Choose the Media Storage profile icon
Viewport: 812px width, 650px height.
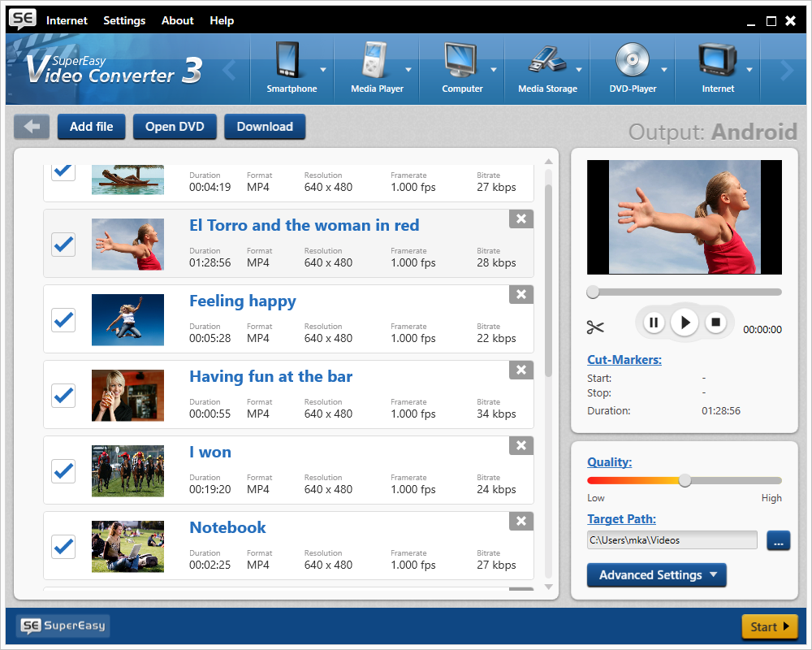tap(546, 59)
